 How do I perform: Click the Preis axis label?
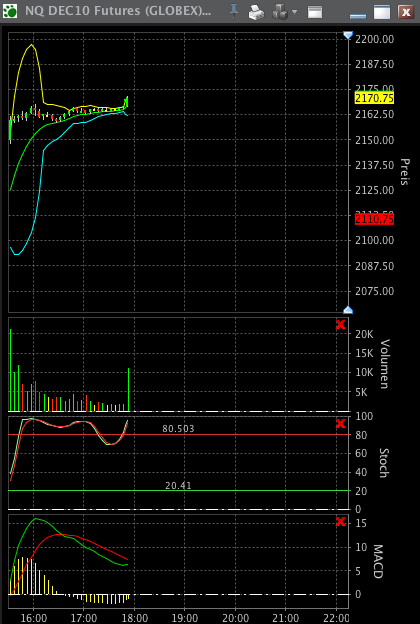pos(404,172)
